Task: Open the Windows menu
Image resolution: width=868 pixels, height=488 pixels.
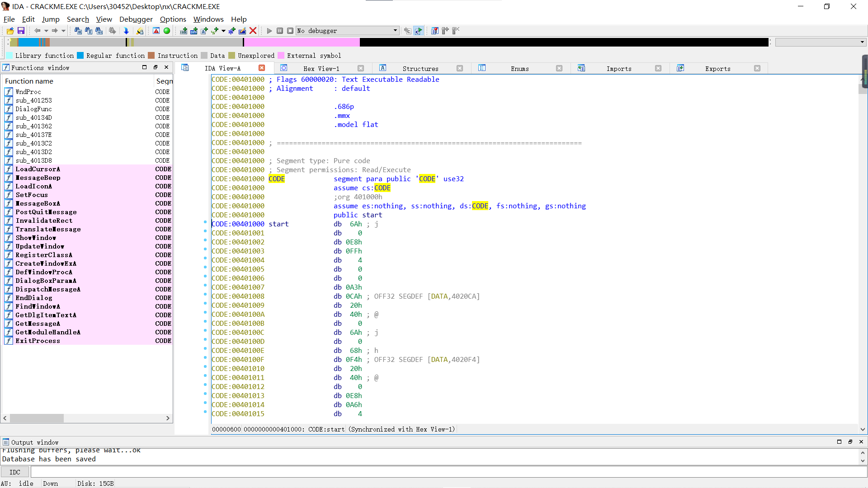Action: (208, 19)
